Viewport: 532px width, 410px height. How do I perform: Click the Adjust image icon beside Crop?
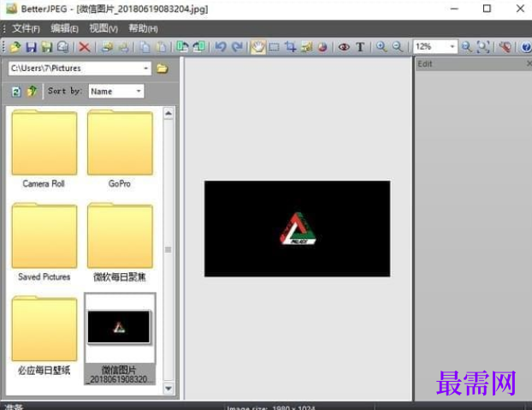click(306, 47)
